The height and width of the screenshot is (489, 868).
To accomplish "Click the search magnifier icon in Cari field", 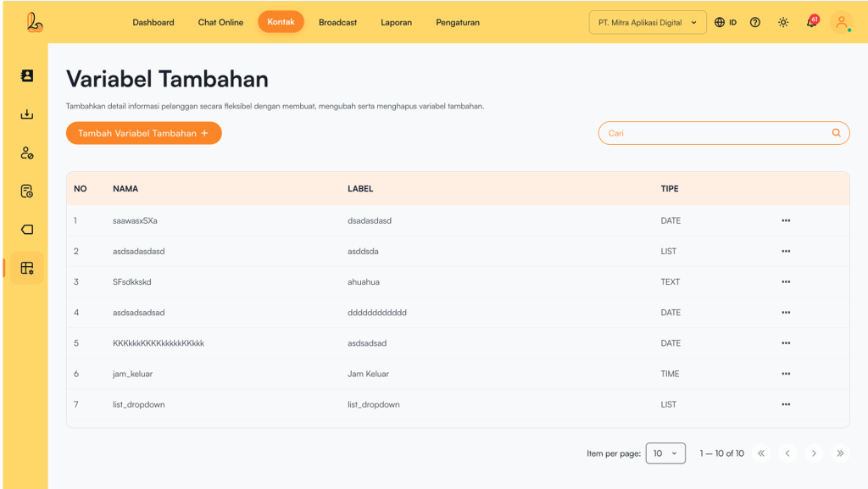I will (836, 133).
